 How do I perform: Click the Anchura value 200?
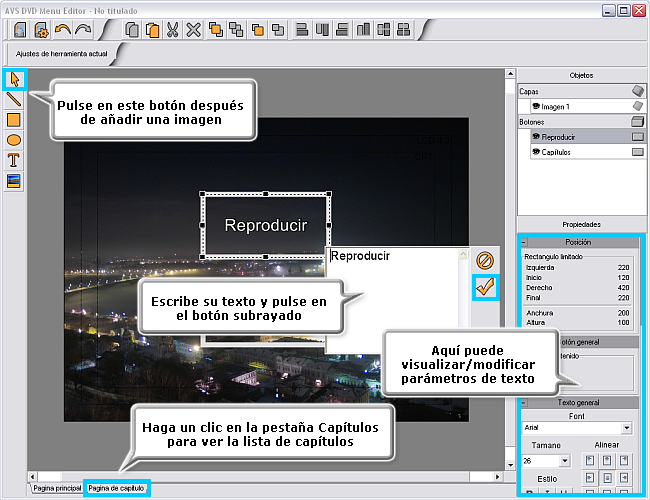pos(623,313)
